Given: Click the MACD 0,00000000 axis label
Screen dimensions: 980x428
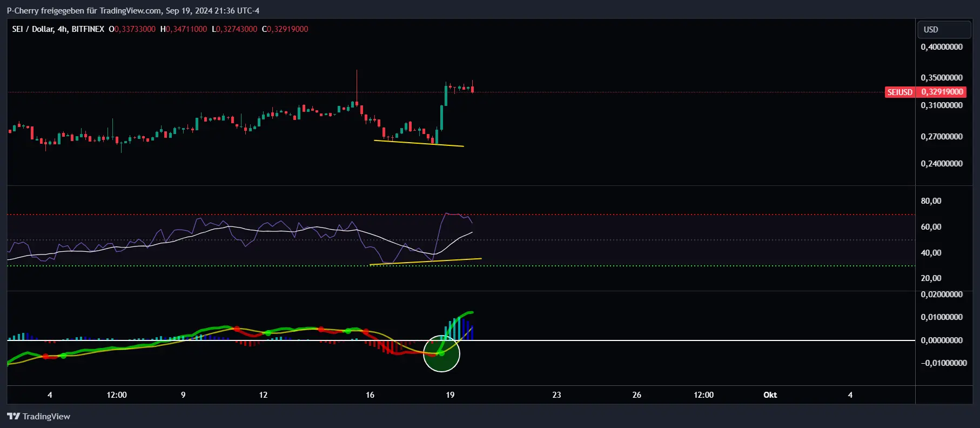Looking at the screenshot, I should [x=942, y=340].
